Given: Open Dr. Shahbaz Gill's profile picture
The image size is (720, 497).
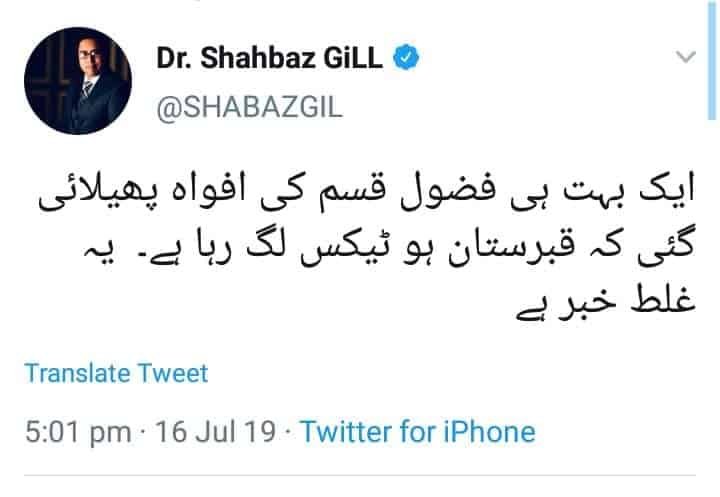Looking at the screenshot, I should click(78, 80).
